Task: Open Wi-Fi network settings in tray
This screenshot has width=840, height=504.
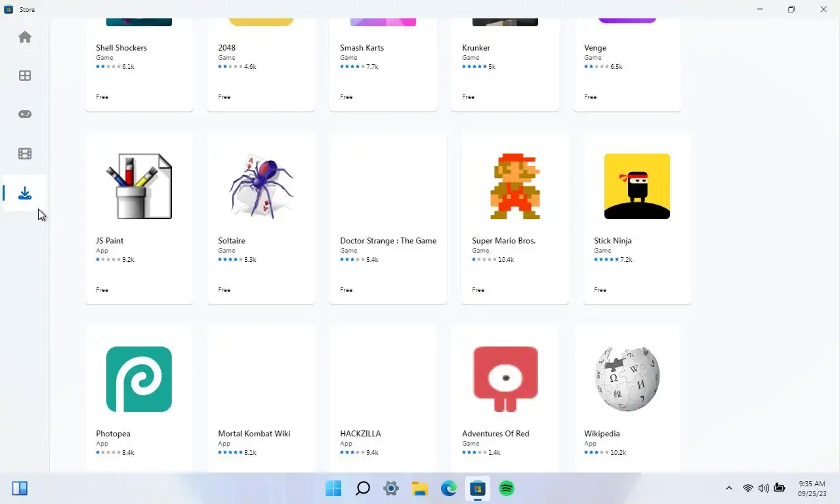Action: pyautogui.click(x=747, y=488)
